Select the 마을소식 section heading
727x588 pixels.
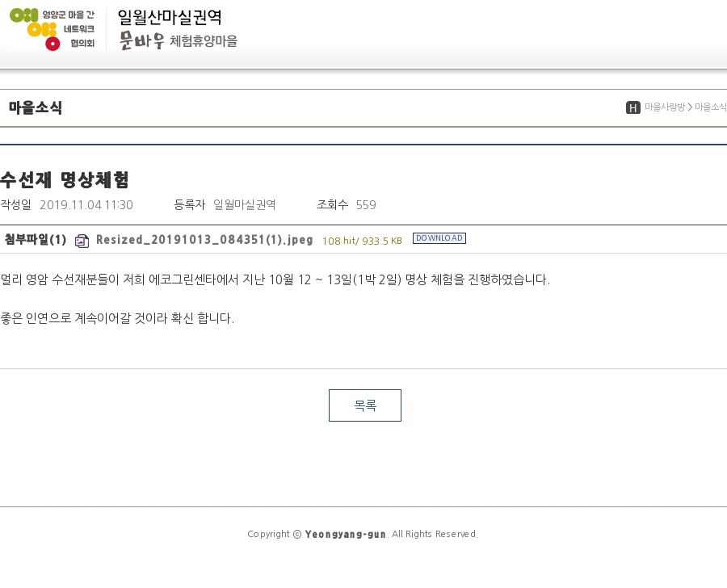coord(36,107)
